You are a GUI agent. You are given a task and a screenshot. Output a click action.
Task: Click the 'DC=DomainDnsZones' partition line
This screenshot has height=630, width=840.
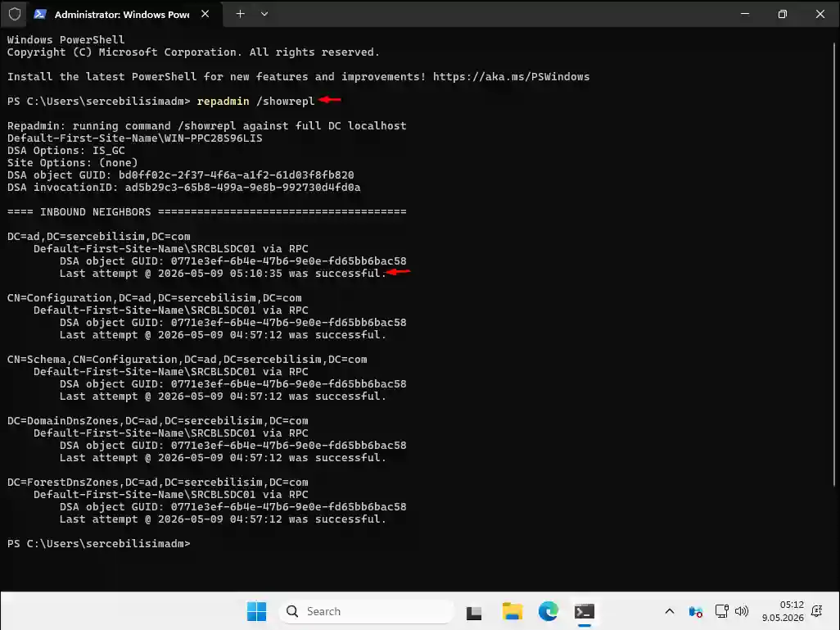157,421
